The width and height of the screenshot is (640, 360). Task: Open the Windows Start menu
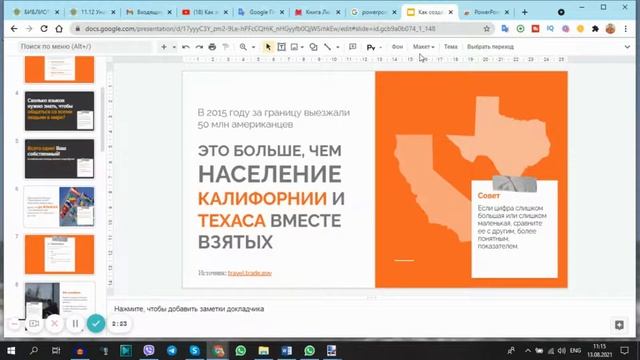[x=11, y=351]
